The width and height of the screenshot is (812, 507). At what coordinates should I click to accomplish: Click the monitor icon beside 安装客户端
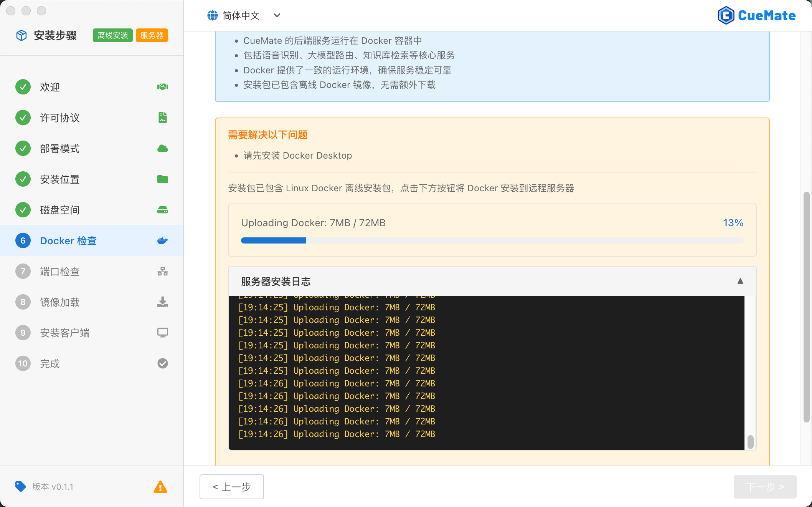[x=163, y=333]
